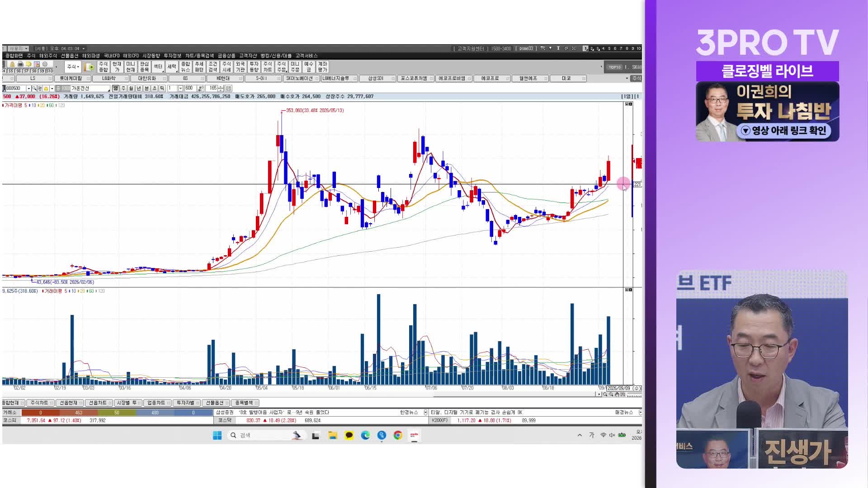This screenshot has height=488, width=868.
Task: Click the chart zoom-in magnifier icon at bottom right
Action: point(611,394)
